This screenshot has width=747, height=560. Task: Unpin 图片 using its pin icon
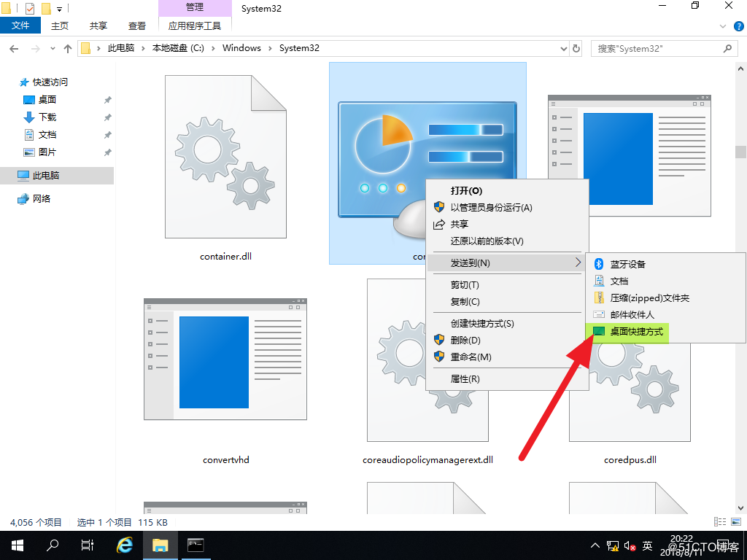108,153
